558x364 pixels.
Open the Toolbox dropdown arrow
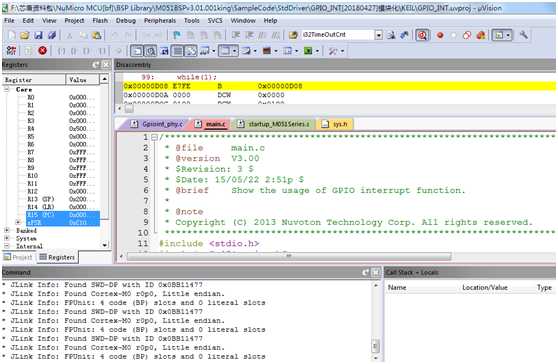[342, 51]
